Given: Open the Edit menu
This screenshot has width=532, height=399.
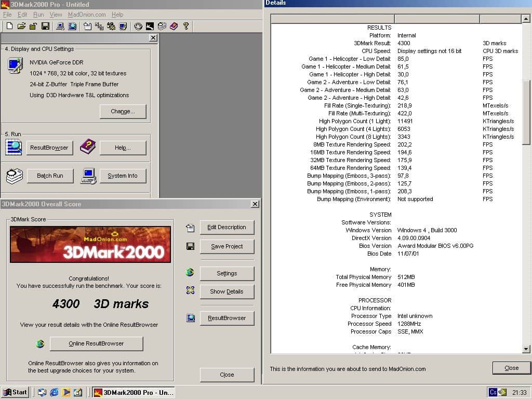Looking at the screenshot, I should pyautogui.click(x=22, y=15).
